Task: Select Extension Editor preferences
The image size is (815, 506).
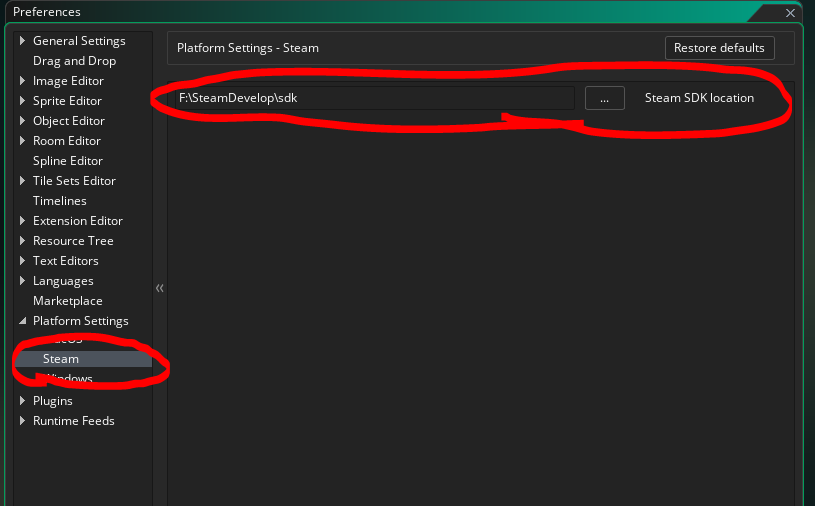Action: pyautogui.click(x=77, y=221)
